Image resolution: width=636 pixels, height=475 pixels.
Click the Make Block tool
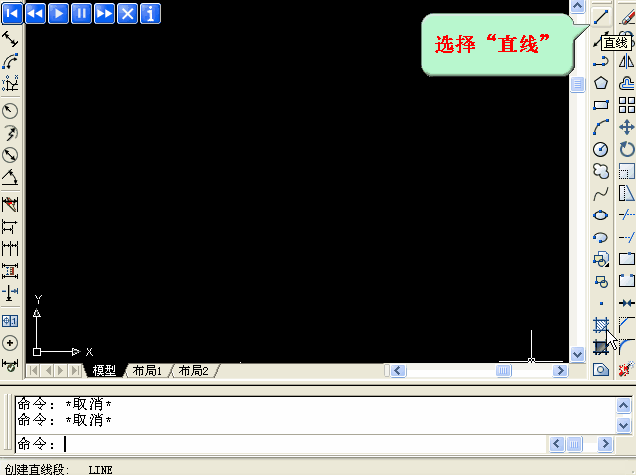[601, 281]
